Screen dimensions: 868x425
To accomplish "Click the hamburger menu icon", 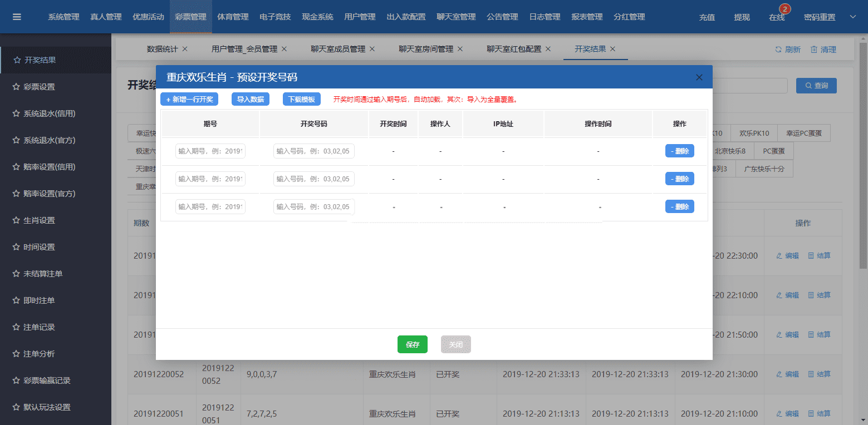I will click(17, 17).
